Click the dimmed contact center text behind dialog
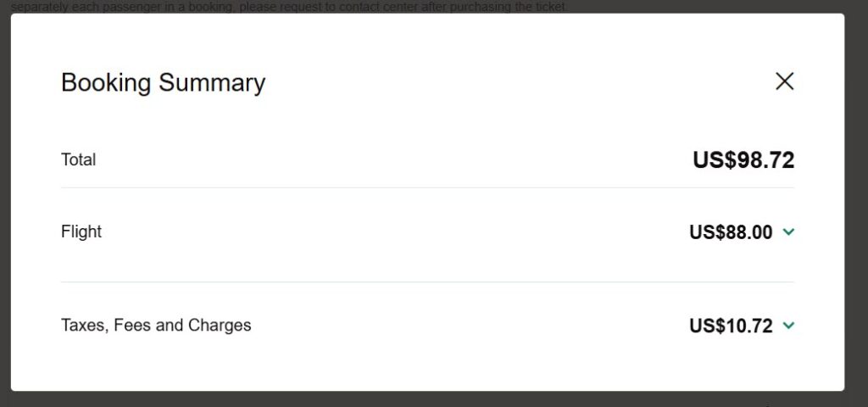 (288, 7)
